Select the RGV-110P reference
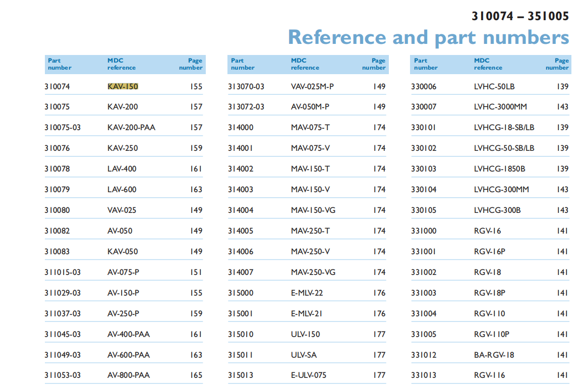The height and width of the screenshot is (392, 581). (492, 334)
